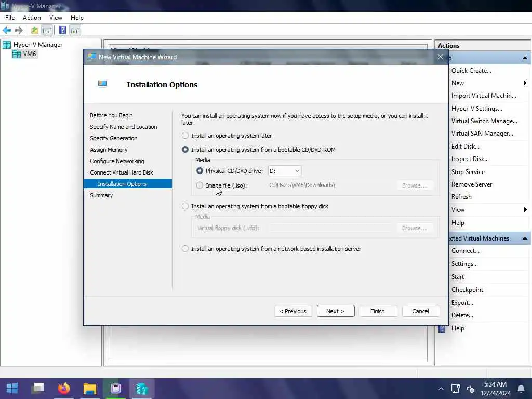Click the Finish button
The width and height of the screenshot is (532, 399).
pos(378,311)
